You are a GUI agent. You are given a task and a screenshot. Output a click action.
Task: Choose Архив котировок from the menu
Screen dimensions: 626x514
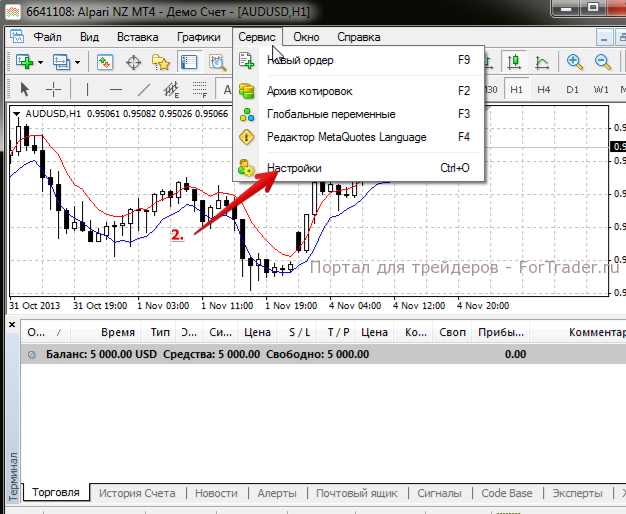(x=359, y=91)
